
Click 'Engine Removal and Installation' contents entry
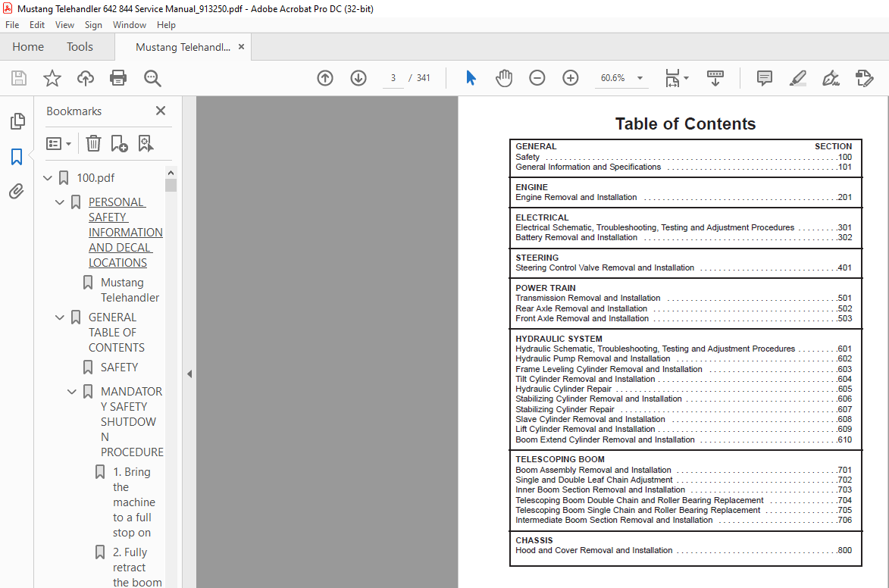[576, 197]
